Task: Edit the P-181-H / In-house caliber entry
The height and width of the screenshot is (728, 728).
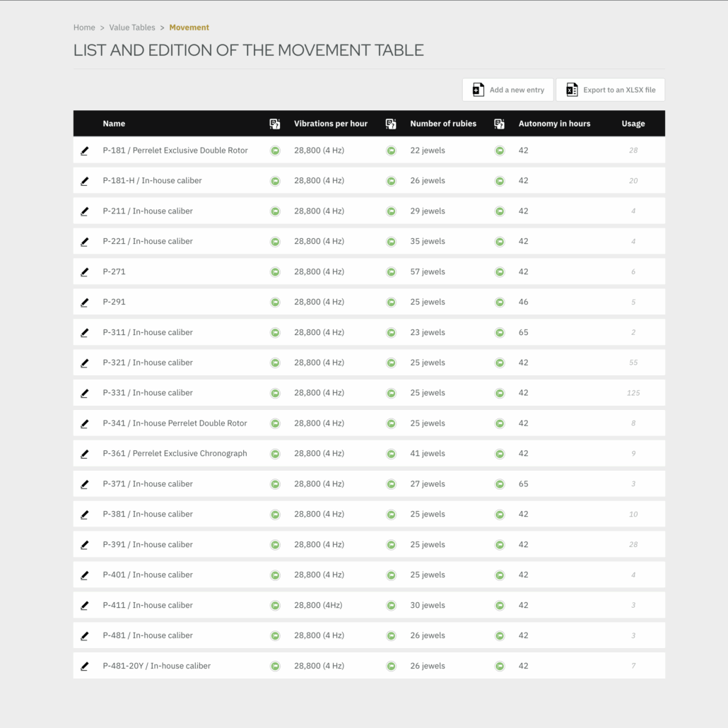Action: pos(85,181)
